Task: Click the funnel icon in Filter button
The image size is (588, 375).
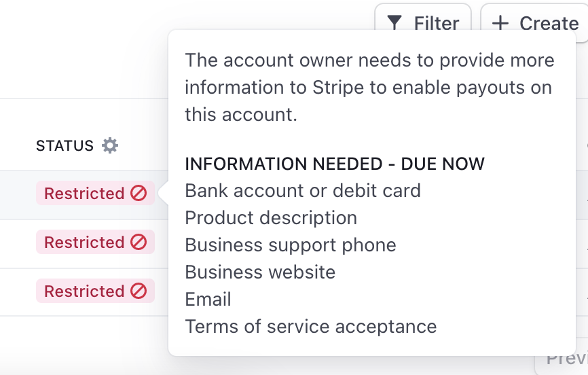Action: pos(394,22)
